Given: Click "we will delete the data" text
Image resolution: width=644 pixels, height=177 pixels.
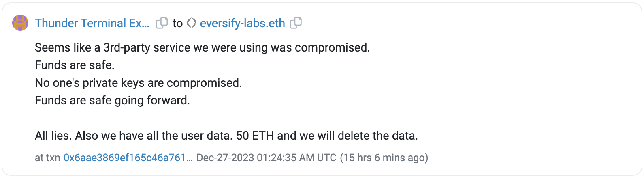Looking at the screenshot, I should click(x=360, y=136).
